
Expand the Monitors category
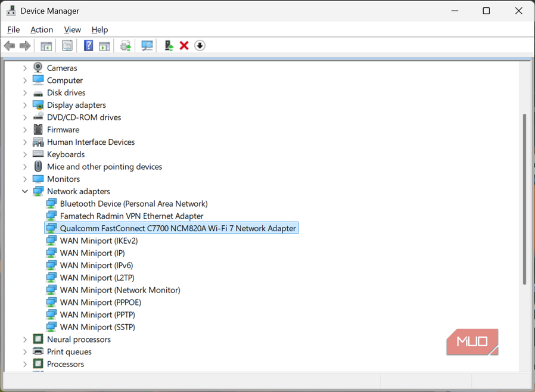tap(24, 179)
